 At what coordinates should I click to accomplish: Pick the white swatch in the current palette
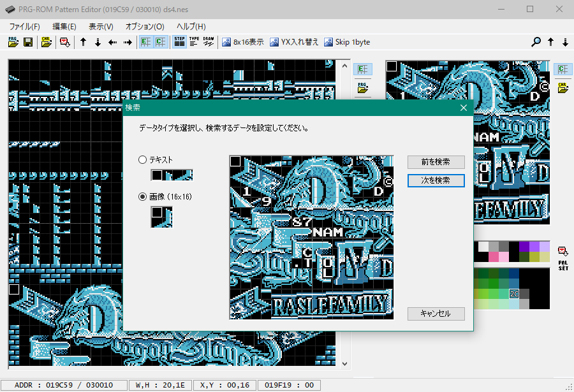click(x=483, y=246)
